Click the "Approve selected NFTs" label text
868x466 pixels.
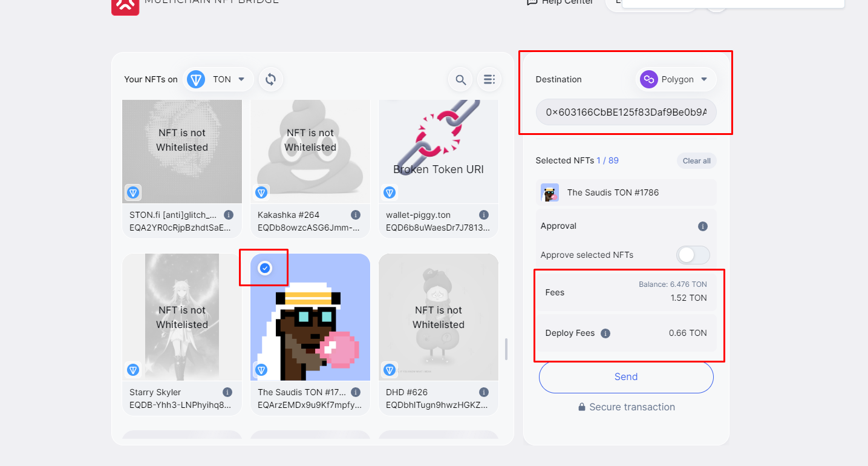(587, 255)
